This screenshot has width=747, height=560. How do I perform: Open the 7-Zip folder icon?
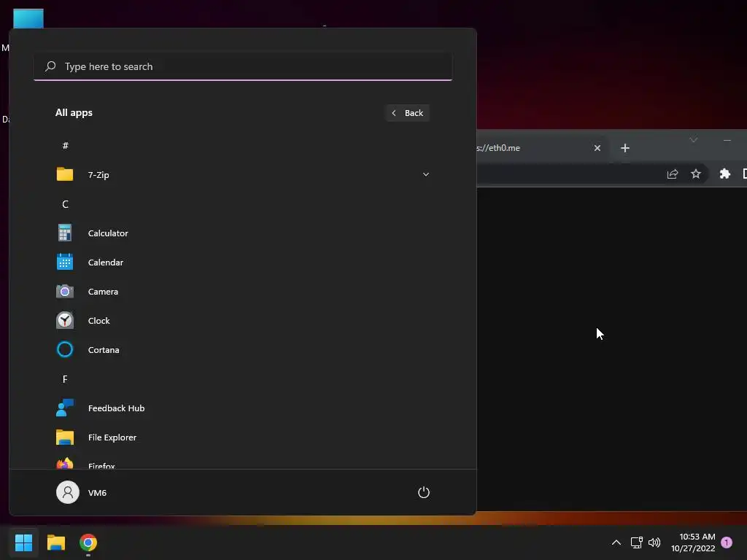tap(65, 174)
